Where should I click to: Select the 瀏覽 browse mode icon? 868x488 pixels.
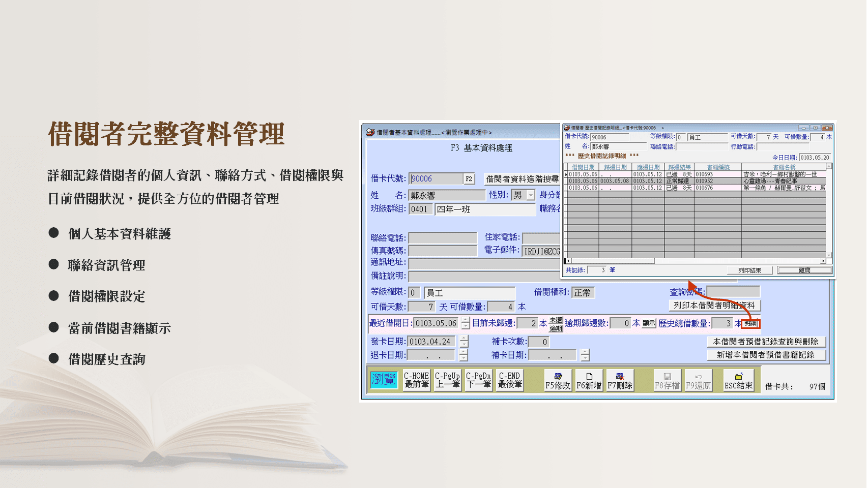tap(383, 380)
